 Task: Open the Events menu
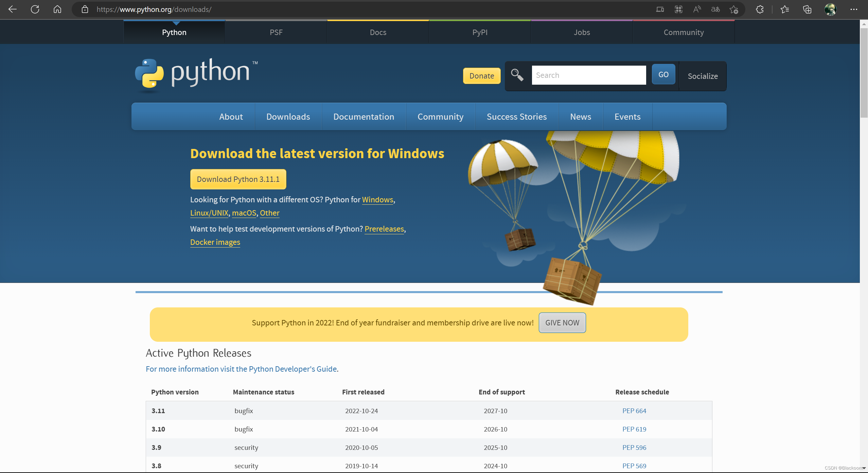[x=627, y=117]
